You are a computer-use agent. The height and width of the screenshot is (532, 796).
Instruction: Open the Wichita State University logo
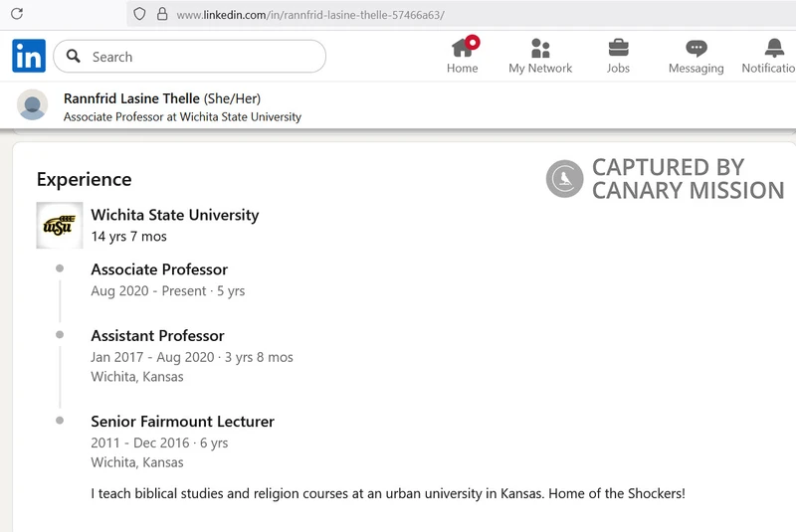point(60,225)
